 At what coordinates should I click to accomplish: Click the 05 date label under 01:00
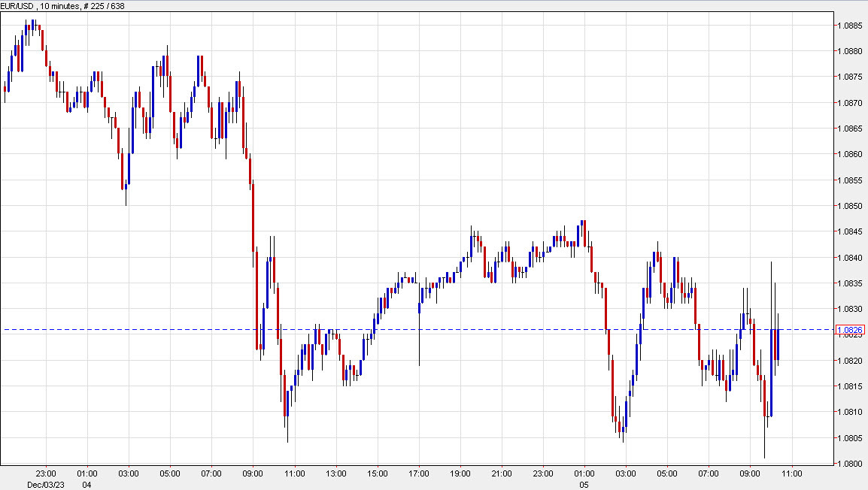tap(584, 485)
